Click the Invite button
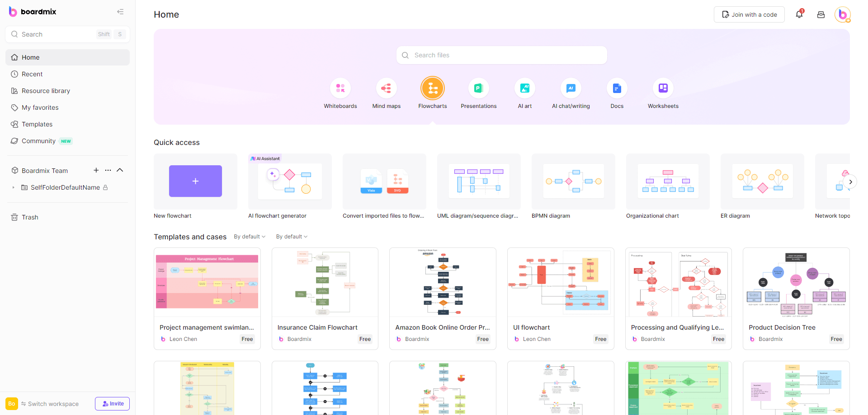868x415 pixels. [112, 404]
